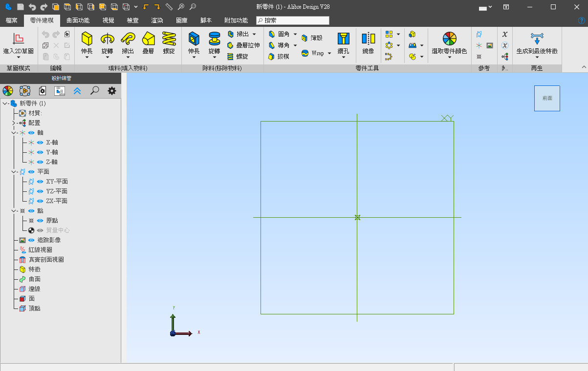588x371 pixels.
Task: Open dropdown arrow under 進入2D草圖
Action: coord(18,58)
